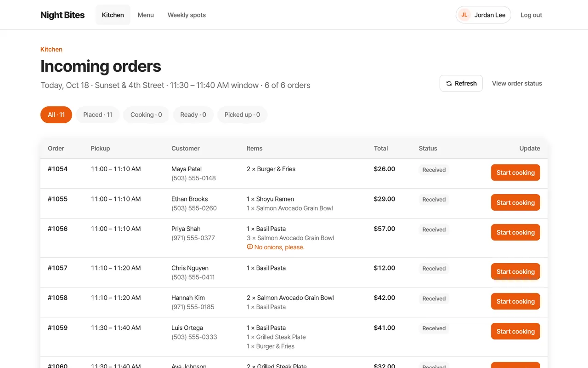Click the Night Bites logo
588x368 pixels.
tap(62, 15)
